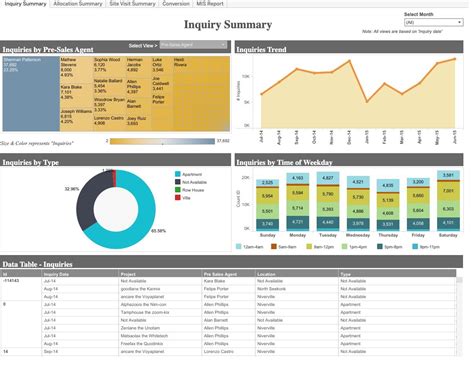Viewport: 474px width, 371px height.
Task: Click the 5am-8am legend swatch
Action: click(x=274, y=247)
